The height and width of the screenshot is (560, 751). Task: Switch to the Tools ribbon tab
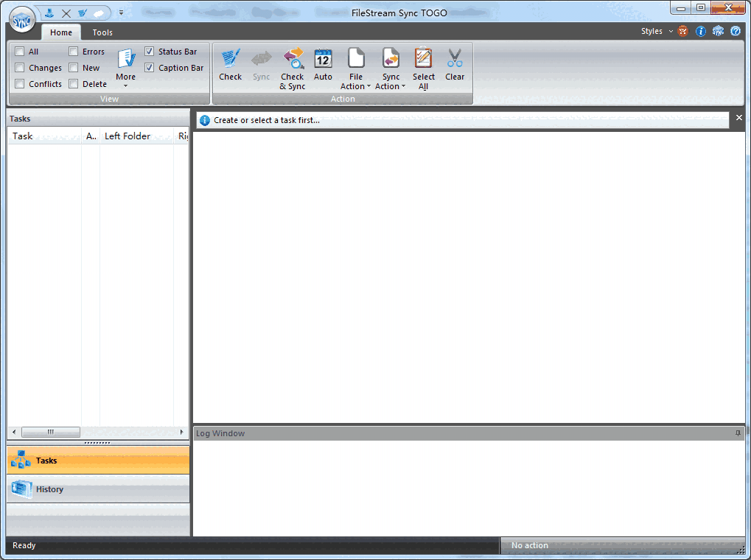pos(102,32)
